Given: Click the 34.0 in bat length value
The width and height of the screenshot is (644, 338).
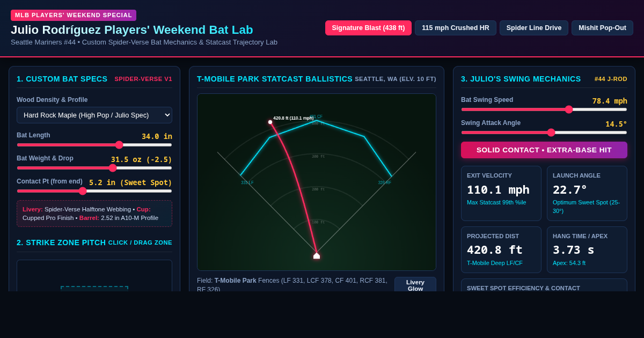Looking at the screenshot, I should tap(157, 136).
